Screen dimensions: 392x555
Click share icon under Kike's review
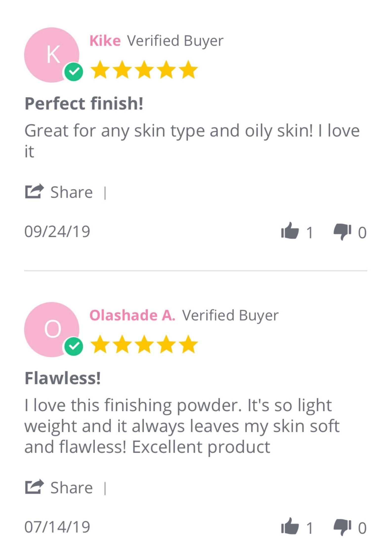[x=34, y=192]
